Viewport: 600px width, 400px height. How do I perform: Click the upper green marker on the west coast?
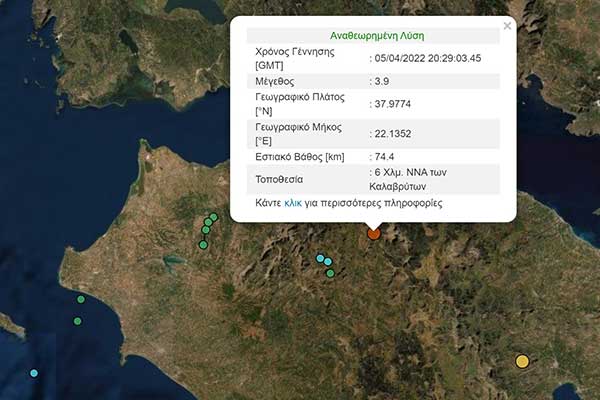pyautogui.click(x=81, y=299)
